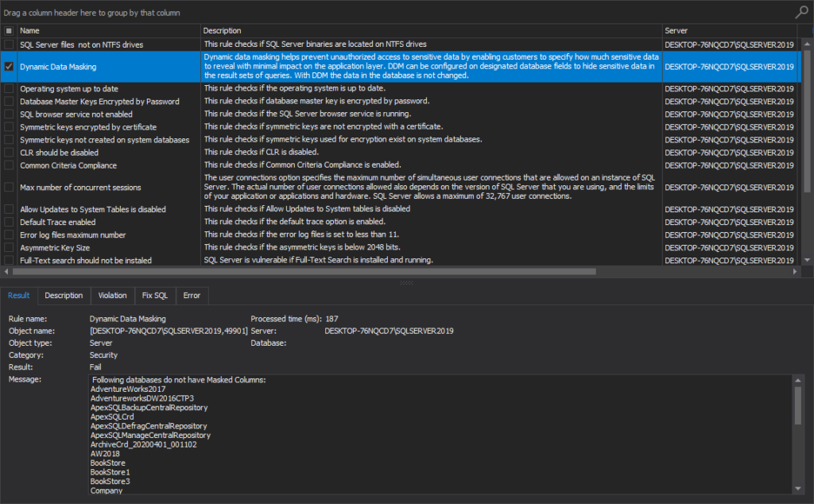
Task: Check the Asymmetric Key Size rule
Action: 7,247
